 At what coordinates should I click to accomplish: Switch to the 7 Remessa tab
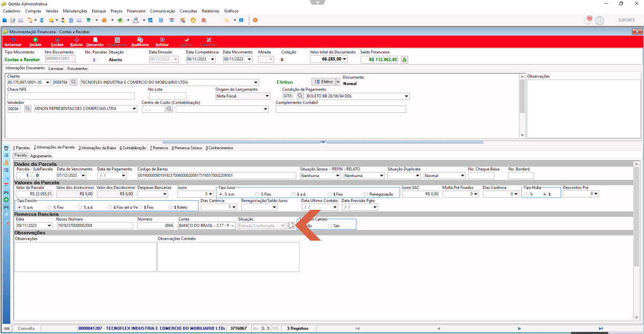point(159,148)
